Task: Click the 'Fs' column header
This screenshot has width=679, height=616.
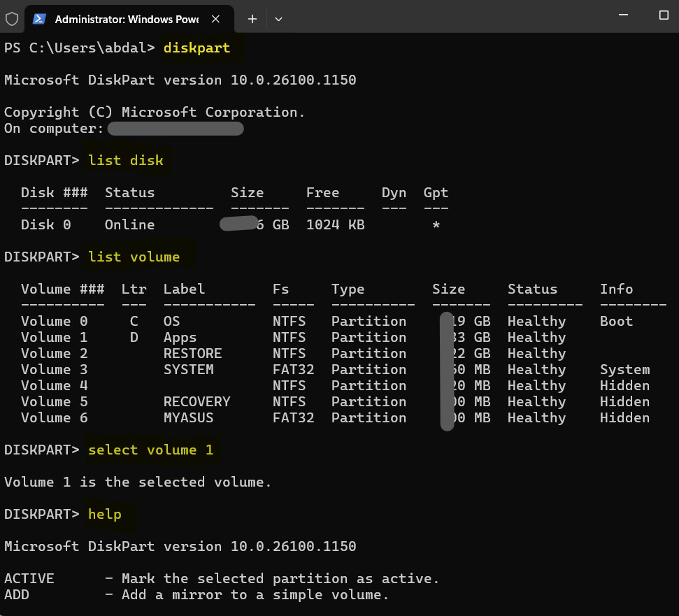Action: 280,289
